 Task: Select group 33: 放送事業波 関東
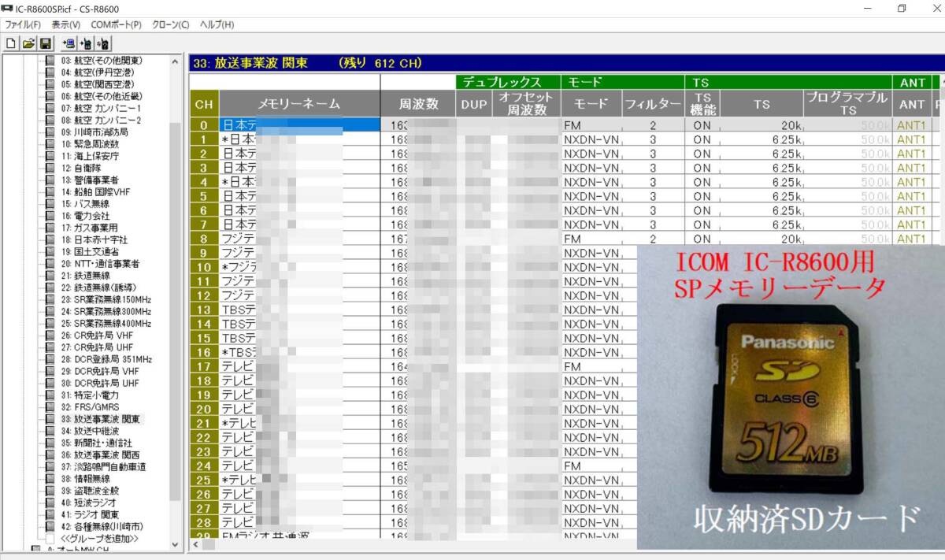coord(102,419)
